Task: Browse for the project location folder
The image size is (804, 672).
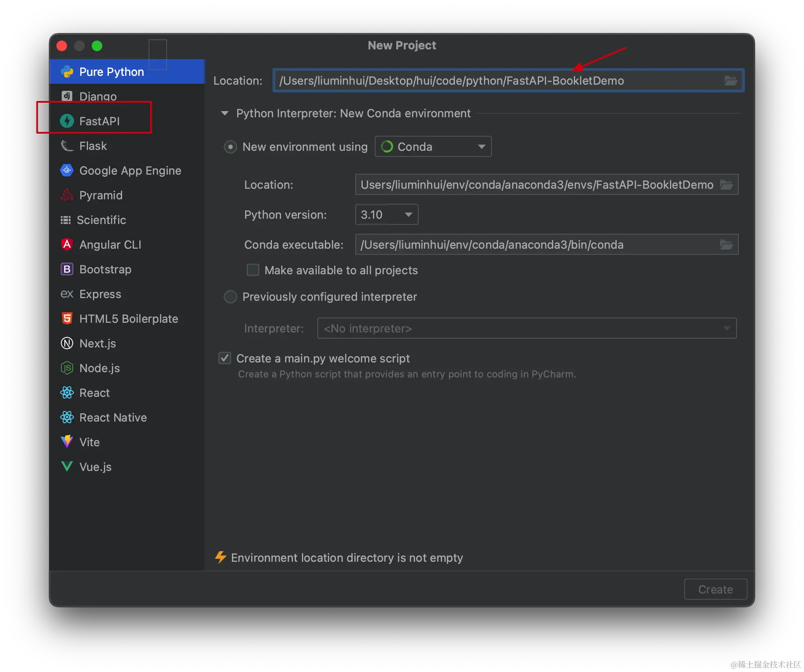Action: [x=730, y=81]
